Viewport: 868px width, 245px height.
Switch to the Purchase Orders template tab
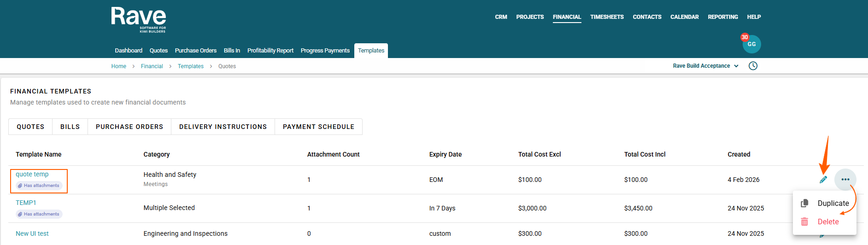tap(129, 127)
